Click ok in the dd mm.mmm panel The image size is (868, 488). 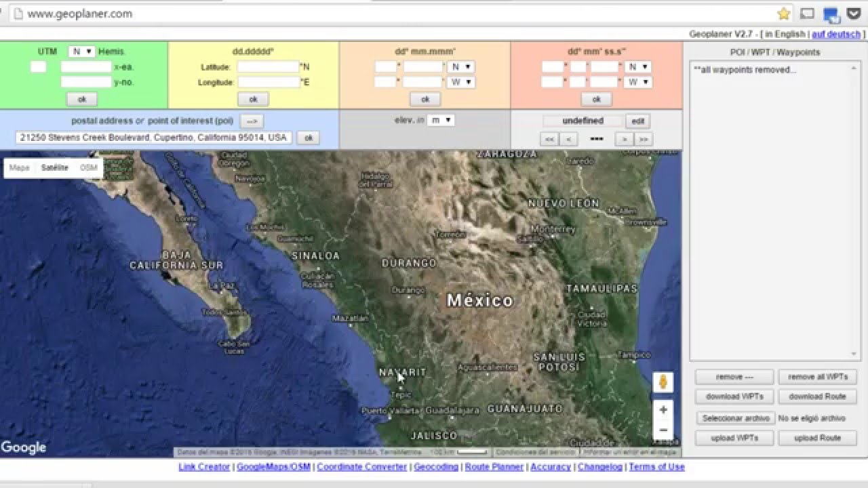[425, 99]
